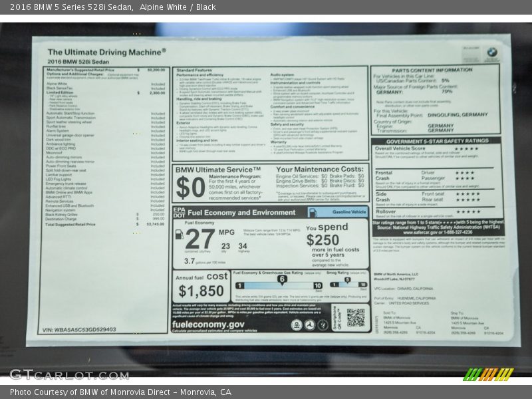Click the Government 5-Star Safety Ratings header
This screenshot has width=532, height=399.
pos(437,141)
